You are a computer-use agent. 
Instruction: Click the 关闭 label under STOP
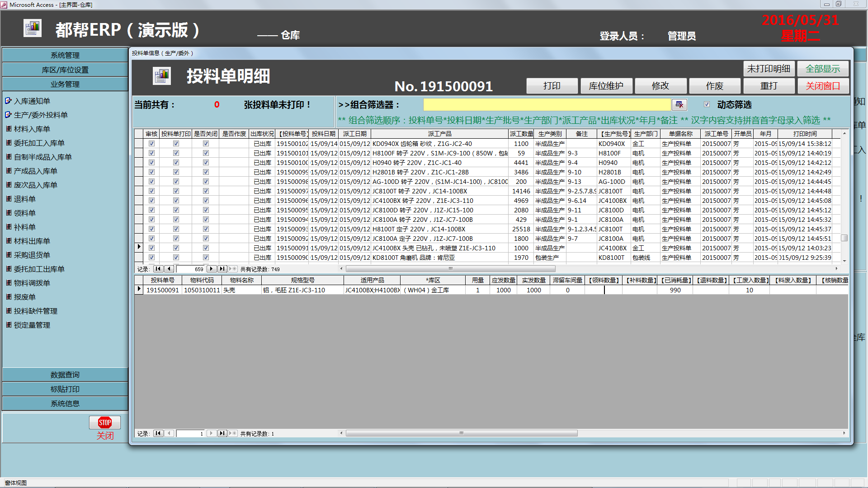click(x=105, y=436)
